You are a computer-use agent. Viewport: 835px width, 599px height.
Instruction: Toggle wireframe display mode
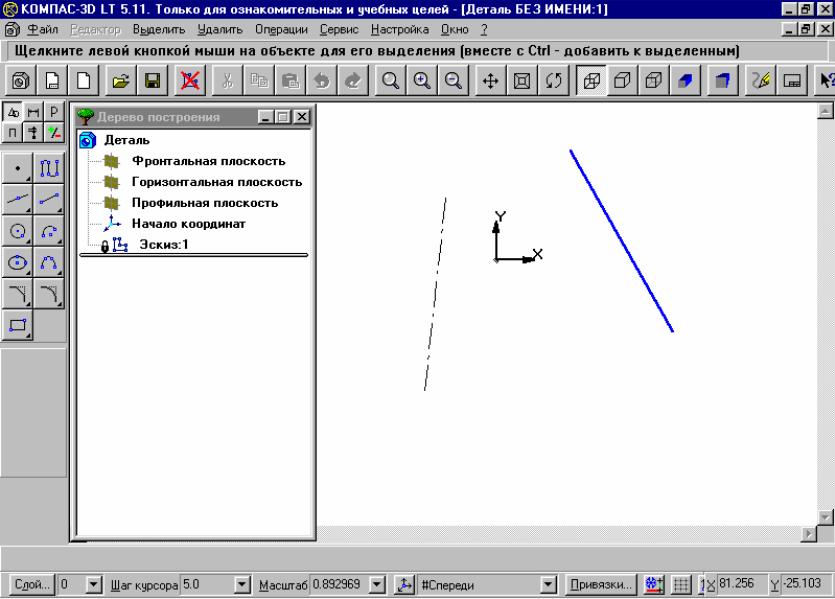(591, 81)
